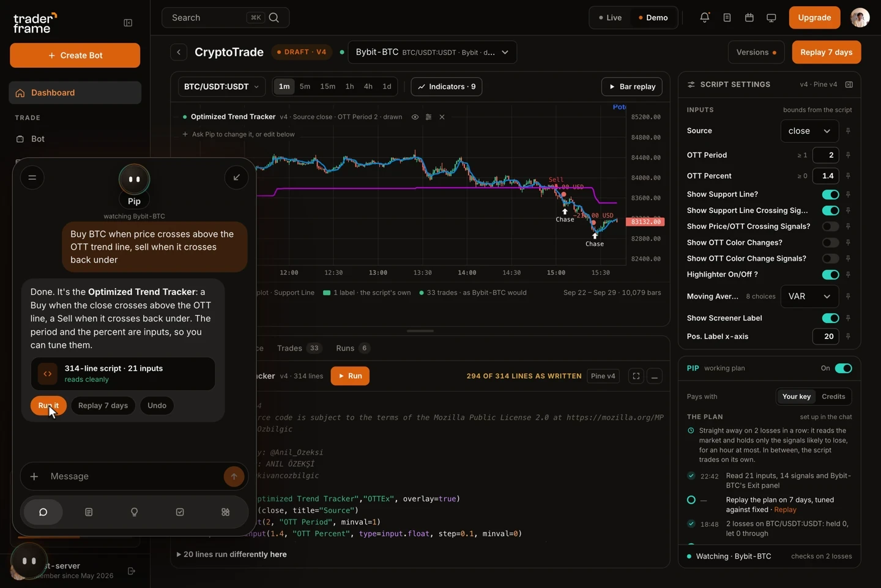Switch to the Runs 6 tab

tap(352, 348)
